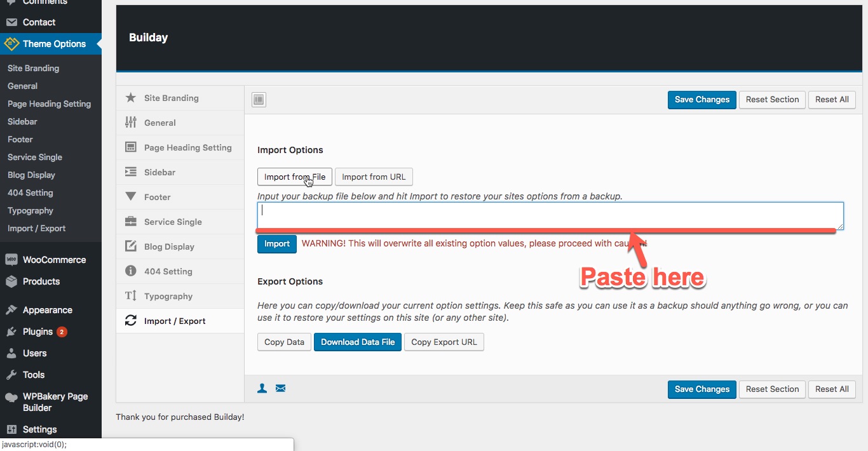Click the bottom Reset Section button
Viewport: 868px width, 451px height.
(773, 389)
